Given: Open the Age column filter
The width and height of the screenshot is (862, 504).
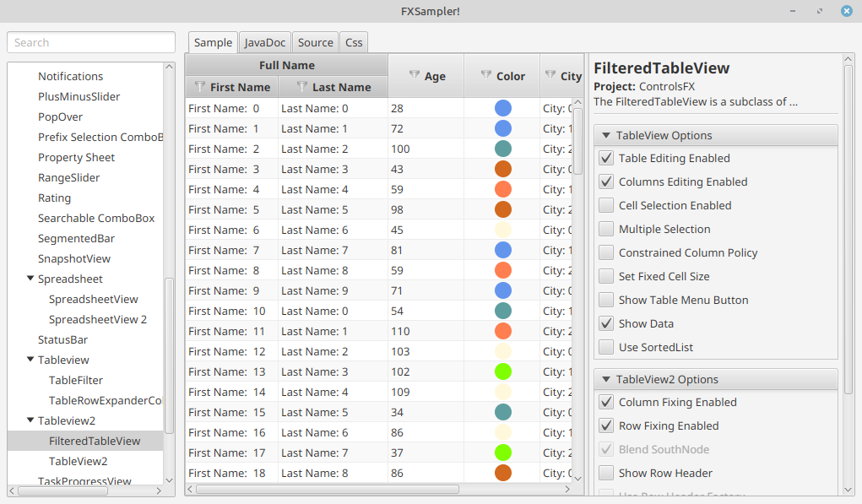Looking at the screenshot, I should pyautogui.click(x=414, y=75).
